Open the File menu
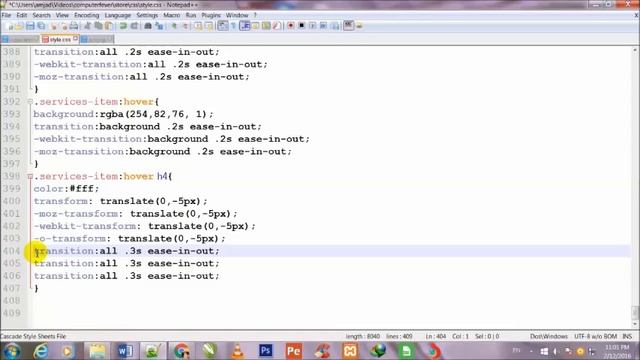This screenshot has height=360, width=640. coord(6,15)
